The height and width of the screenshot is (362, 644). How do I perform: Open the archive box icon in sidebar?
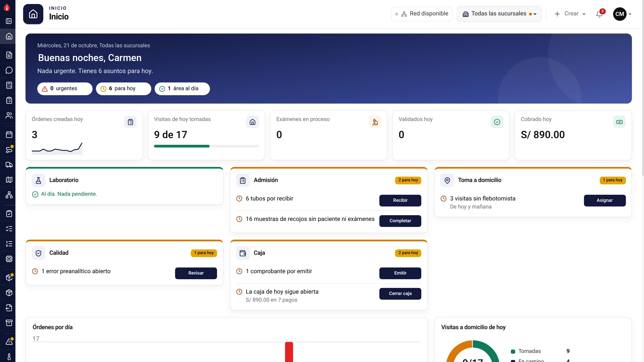tap(9, 323)
